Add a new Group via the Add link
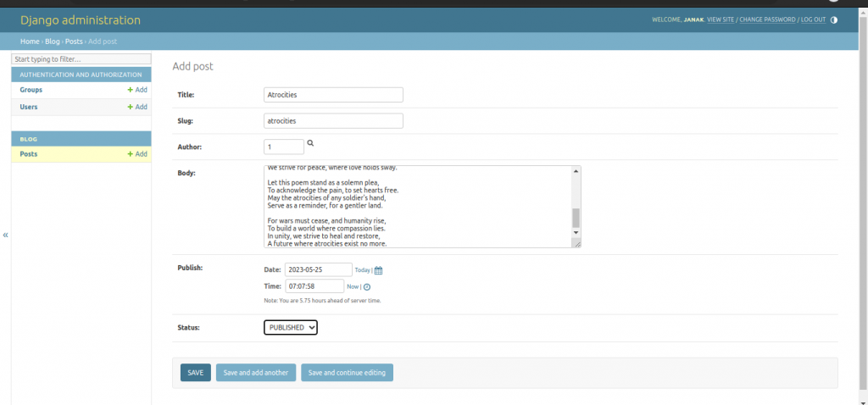This screenshot has height=405, width=868. 137,90
